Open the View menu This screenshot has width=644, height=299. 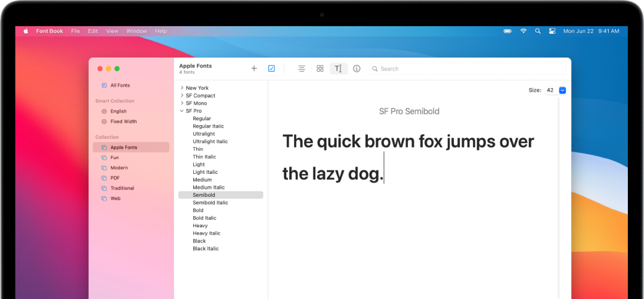112,31
